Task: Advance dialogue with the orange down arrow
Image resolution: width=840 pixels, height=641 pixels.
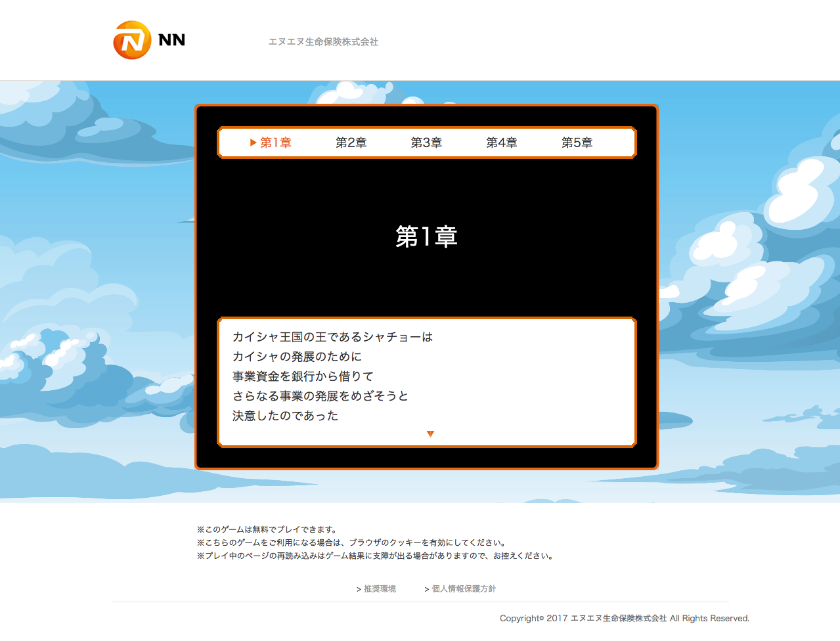Action: click(430, 433)
